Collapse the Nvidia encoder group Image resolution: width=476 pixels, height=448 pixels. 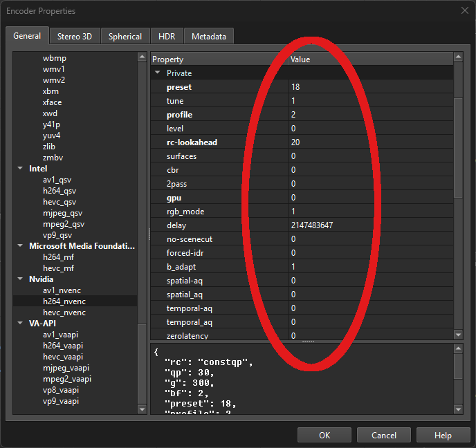(20, 279)
